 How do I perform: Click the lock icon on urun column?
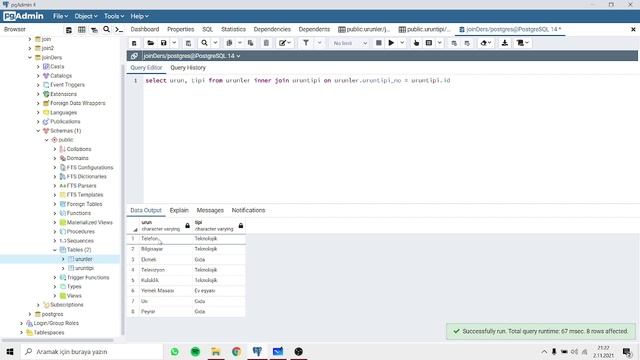[187, 225]
